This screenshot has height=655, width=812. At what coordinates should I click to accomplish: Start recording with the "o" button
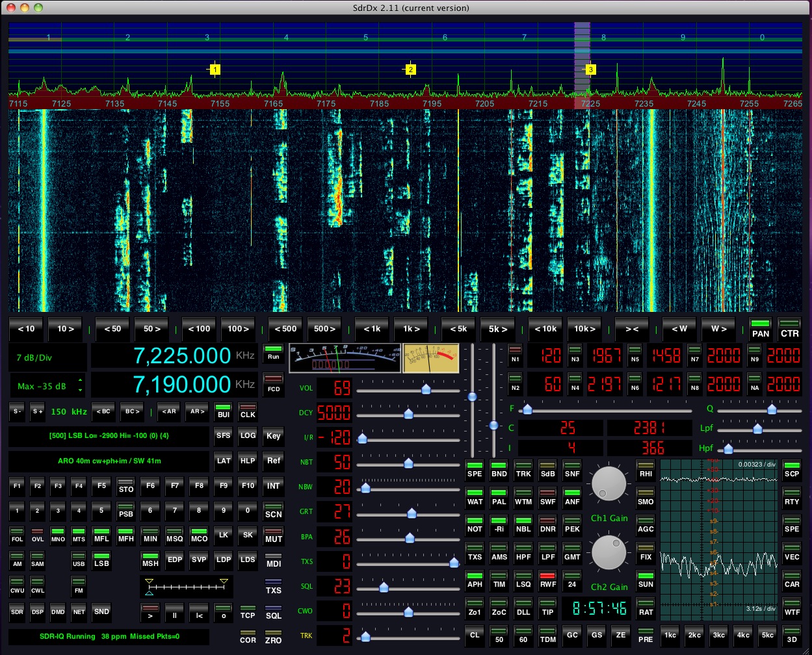(x=223, y=613)
